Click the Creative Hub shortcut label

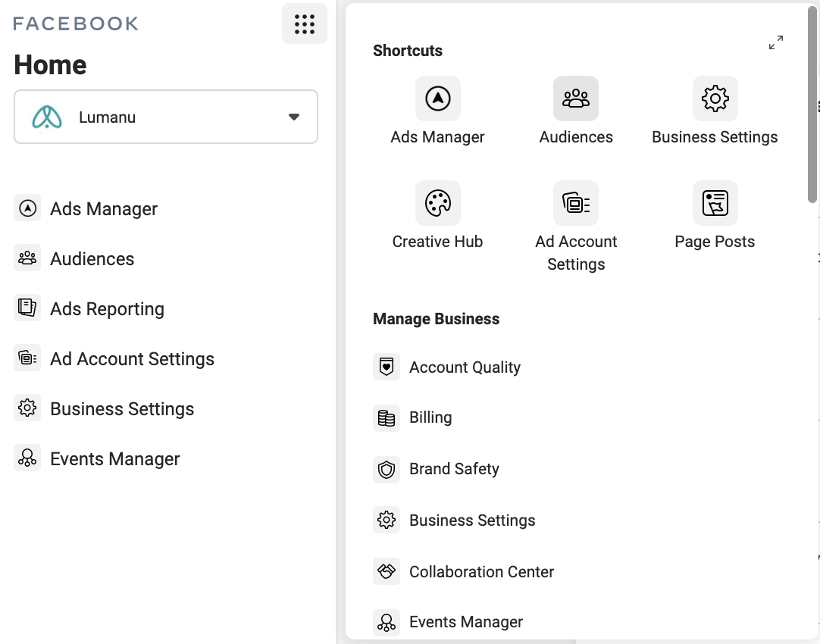click(438, 242)
